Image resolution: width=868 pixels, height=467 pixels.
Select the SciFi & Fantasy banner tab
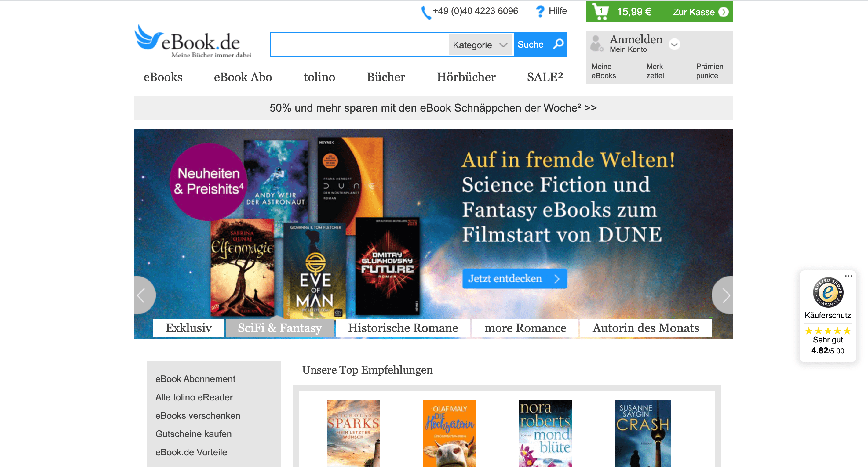click(x=280, y=328)
